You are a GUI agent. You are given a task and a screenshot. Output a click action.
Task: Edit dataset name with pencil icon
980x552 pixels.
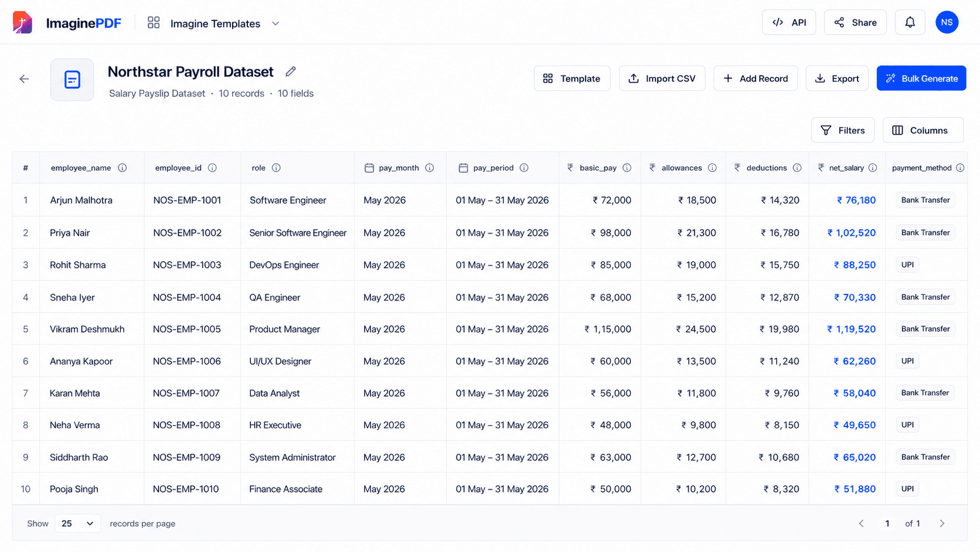click(291, 72)
